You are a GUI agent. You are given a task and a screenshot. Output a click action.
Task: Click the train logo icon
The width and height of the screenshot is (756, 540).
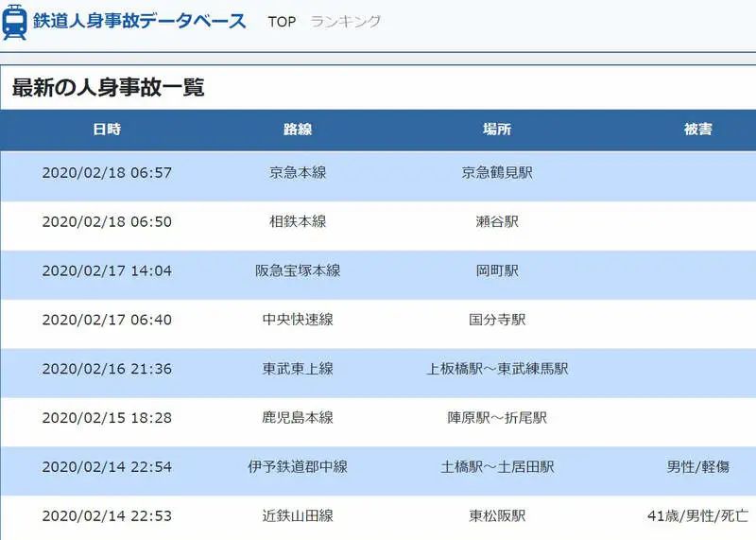click(x=14, y=22)
